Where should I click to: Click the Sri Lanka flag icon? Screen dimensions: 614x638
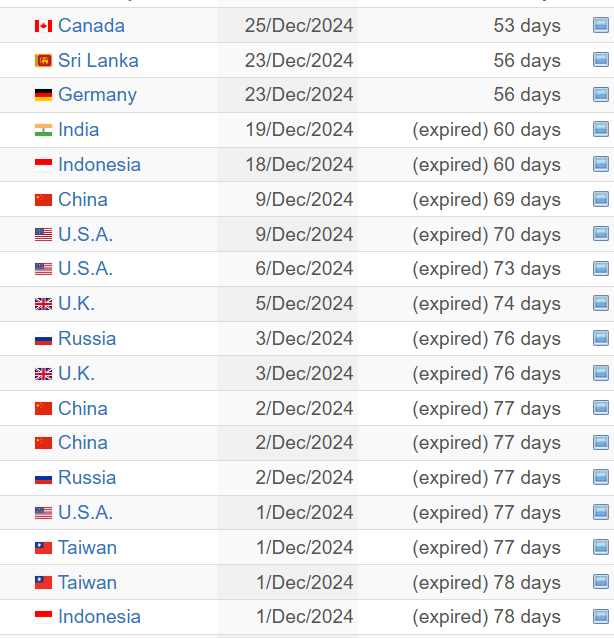tap(43, 61)
